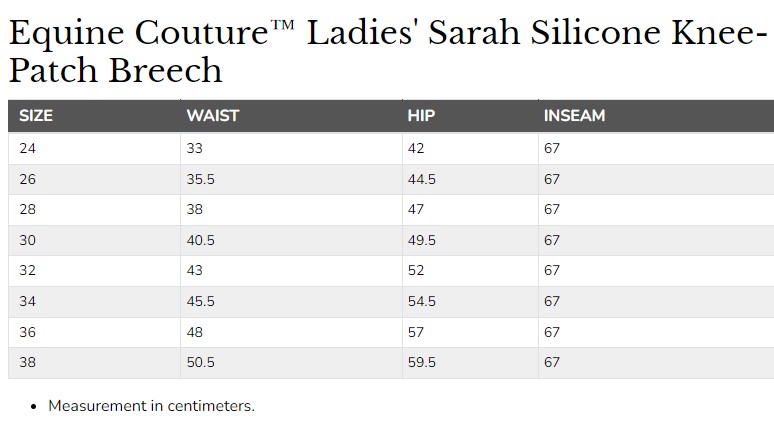The width and height of the screenshot is (774, 431).
Task: Click the inseam value in size 24 row
Action: 552,149
